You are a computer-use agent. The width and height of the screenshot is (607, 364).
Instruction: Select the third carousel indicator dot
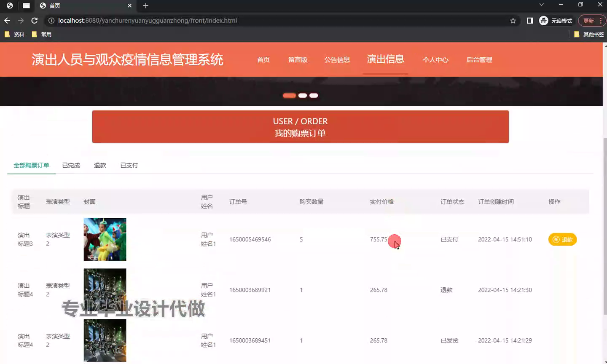click(x=314, y=96)
